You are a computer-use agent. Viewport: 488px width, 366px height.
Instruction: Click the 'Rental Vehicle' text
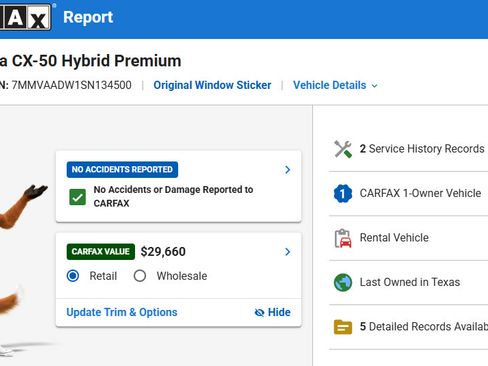click(x=394, y=238)
